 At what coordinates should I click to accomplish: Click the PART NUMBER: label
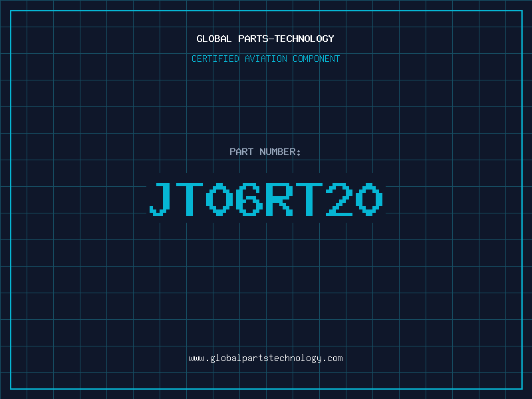265,152
